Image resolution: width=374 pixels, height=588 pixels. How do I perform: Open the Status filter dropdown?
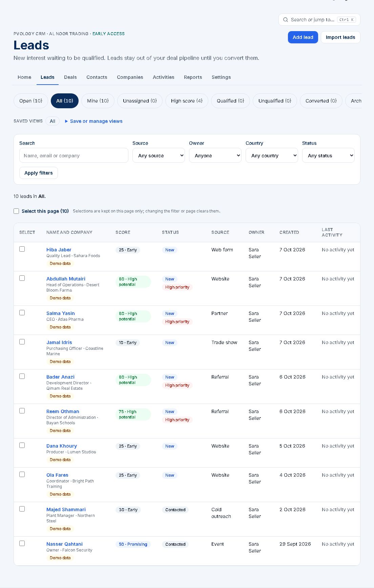pyautogui.click(x=328, y=155)
